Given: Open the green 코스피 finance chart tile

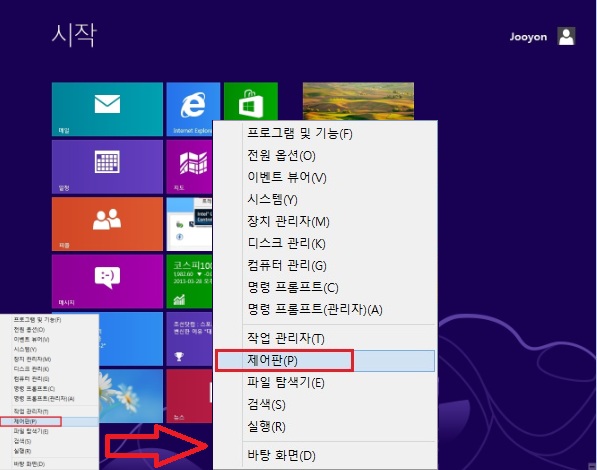Looking at the screenshot, I should [x=190, y=281].
